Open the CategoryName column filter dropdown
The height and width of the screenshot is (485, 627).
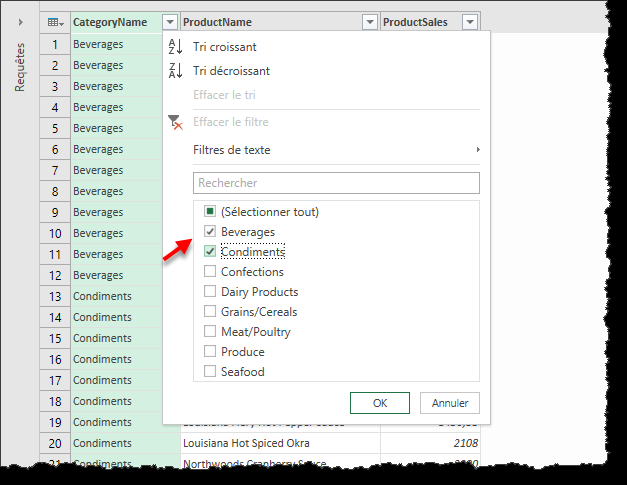click(x=170, y=22)
